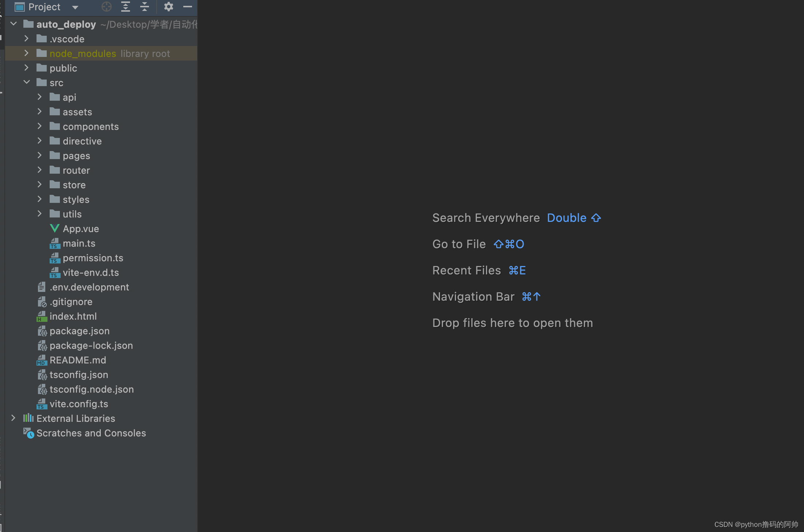Click the Scratches and Consoles icon
This screenshot has height=532, width=804.
pyautogui.click(x=28, y=433)
